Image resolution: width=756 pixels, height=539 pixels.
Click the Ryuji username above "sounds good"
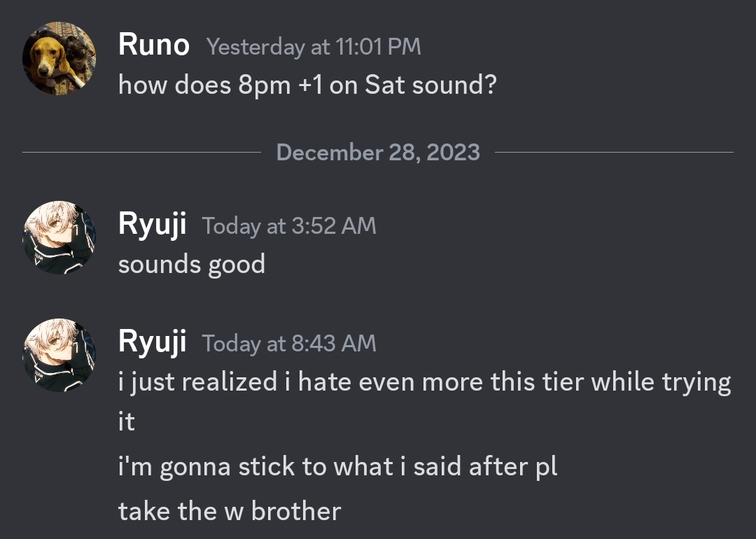152,225
